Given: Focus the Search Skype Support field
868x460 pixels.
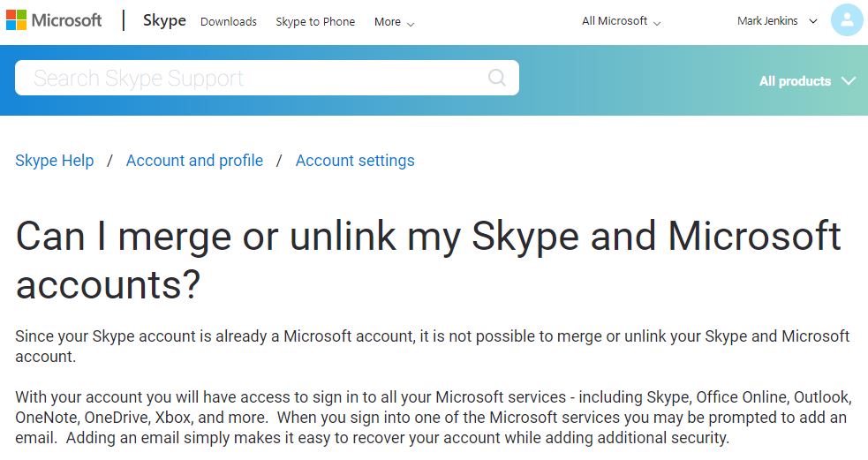Looking at the screenshot, I should coord(247,79).
